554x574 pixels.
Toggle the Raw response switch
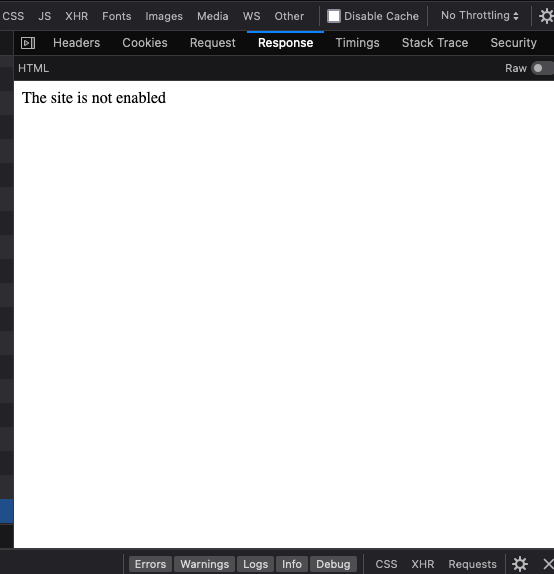[543, 68]
